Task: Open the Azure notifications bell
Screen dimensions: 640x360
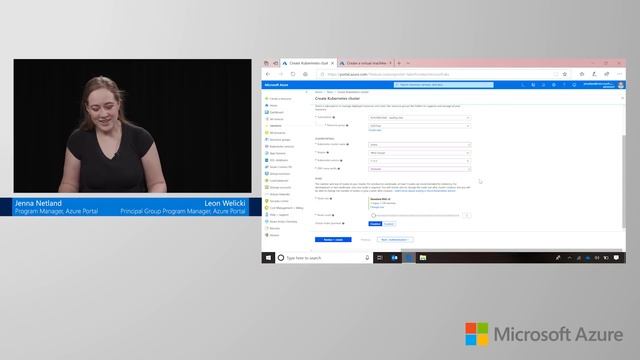Action: click(543, 85)
